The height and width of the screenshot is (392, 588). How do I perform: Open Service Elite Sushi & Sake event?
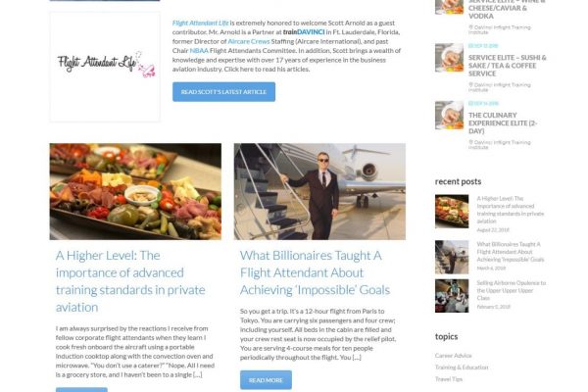(507, 66)
